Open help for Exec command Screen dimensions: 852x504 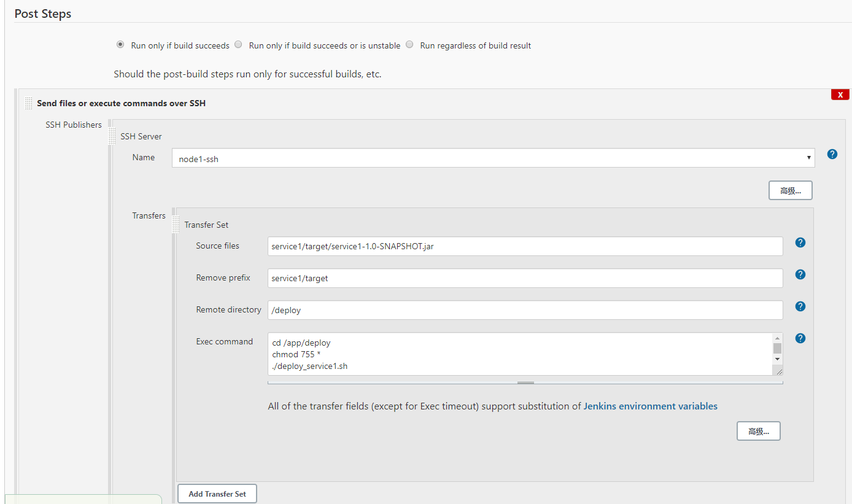(800, 338)
